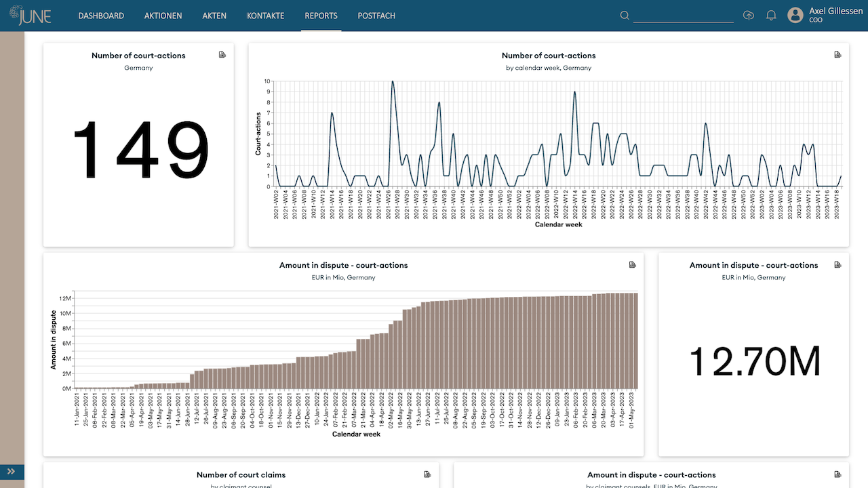Image resolution: width=868 pixels, height=488 pixels.
Task: Click the user avatar icon
Action: point(795,15)
